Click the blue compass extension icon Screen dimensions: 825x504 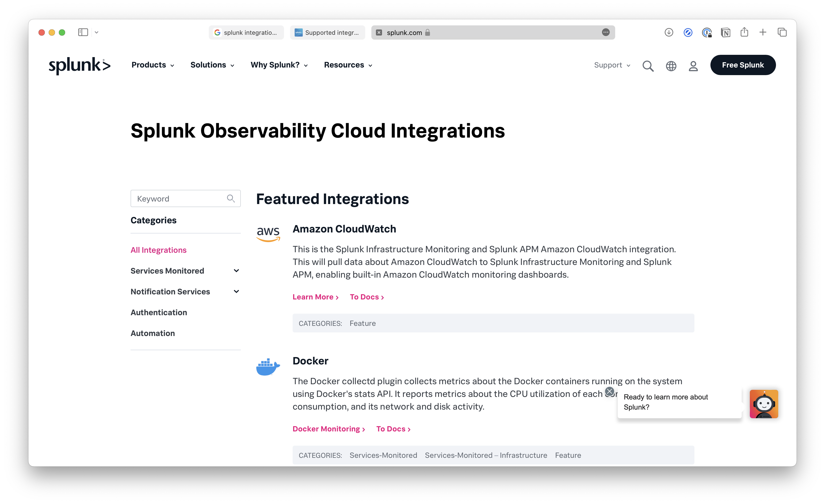pos(688,32)
